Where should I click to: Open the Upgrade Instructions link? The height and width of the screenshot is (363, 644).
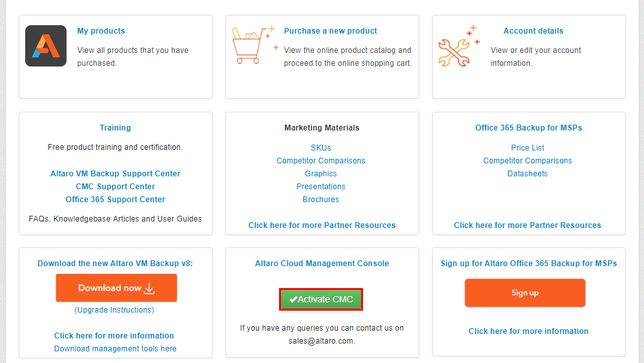click(x=114, y=310)
